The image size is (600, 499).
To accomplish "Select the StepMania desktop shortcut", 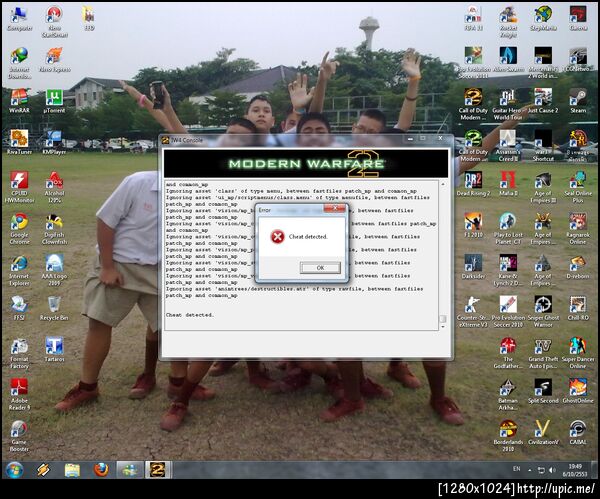I will pos(543,18).
